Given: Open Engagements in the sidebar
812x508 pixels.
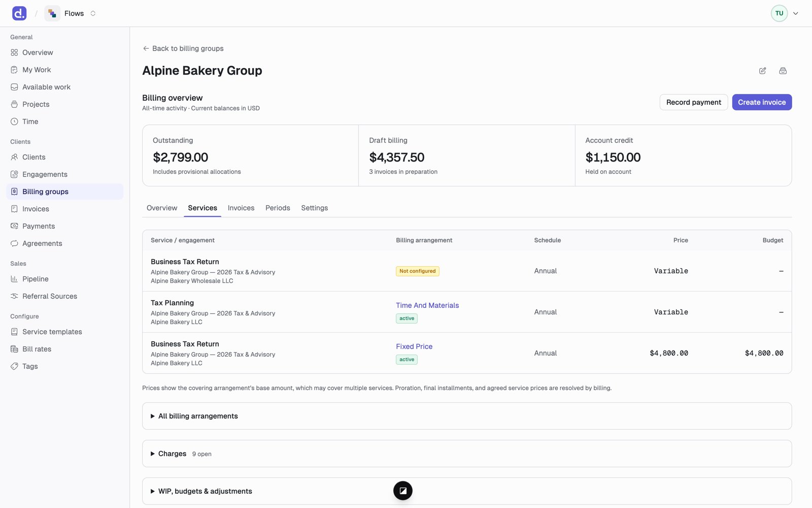Looking at the screenshot, I should tap(64, 174).
